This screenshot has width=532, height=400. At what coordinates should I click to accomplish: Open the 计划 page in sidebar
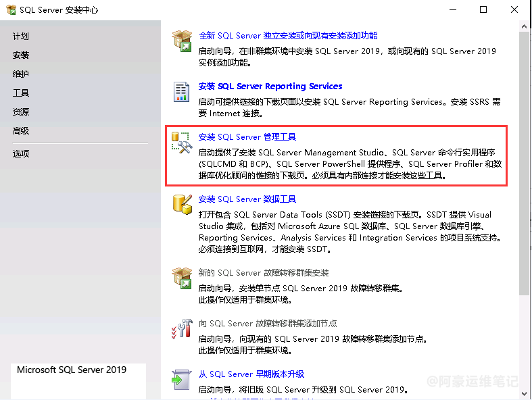(21, 36)
